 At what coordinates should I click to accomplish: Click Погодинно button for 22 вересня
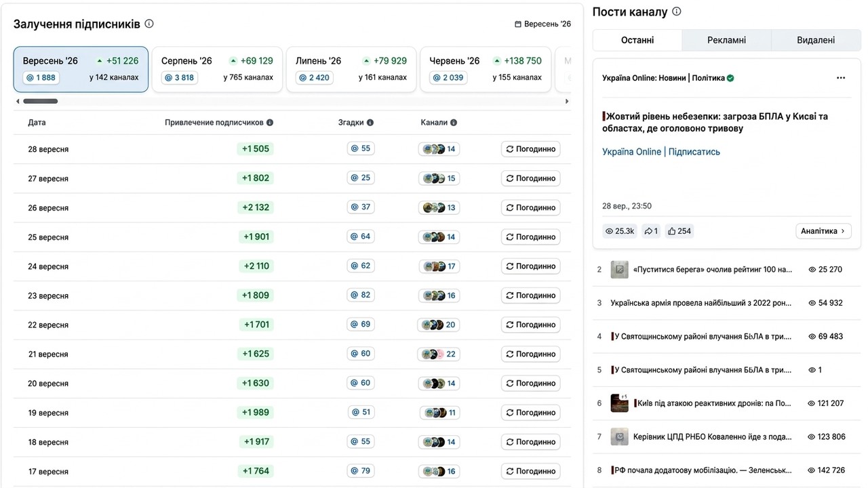click(x=531, y=325)
